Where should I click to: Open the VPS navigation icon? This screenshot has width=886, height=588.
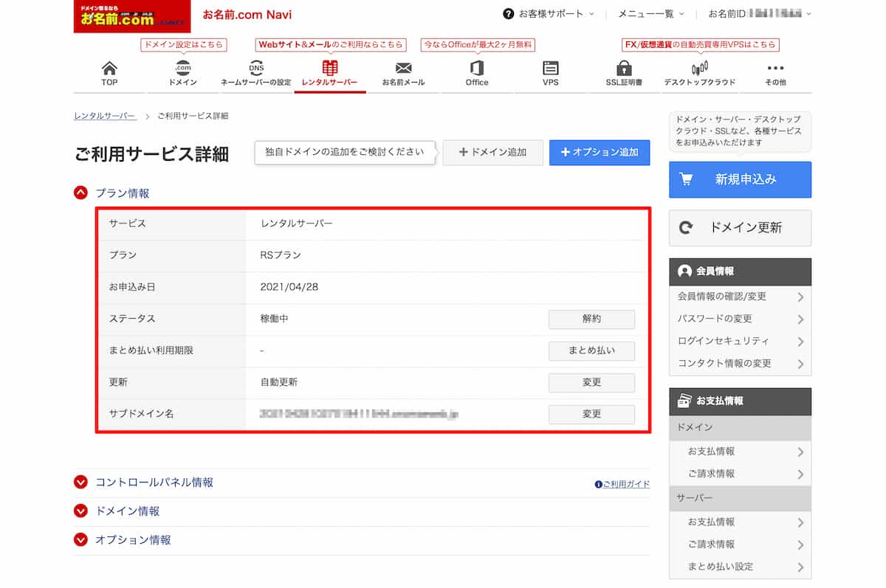[x=550, y=69]
